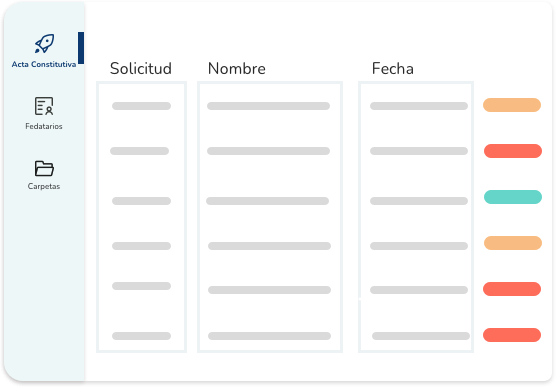
Task: Click the teal status pill in third row
Action: (x=513, y=197)
